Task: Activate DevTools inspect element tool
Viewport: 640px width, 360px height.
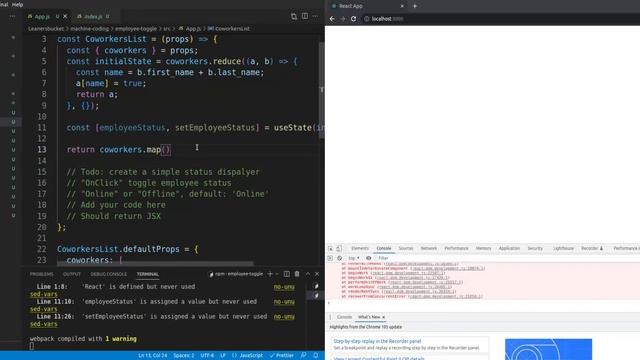Action: pos(330,248)
